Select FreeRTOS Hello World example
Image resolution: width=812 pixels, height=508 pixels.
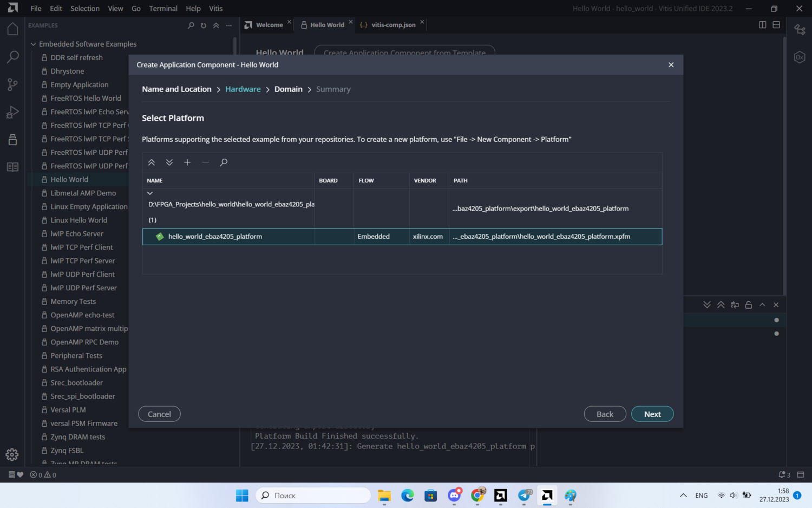(86, 99)
